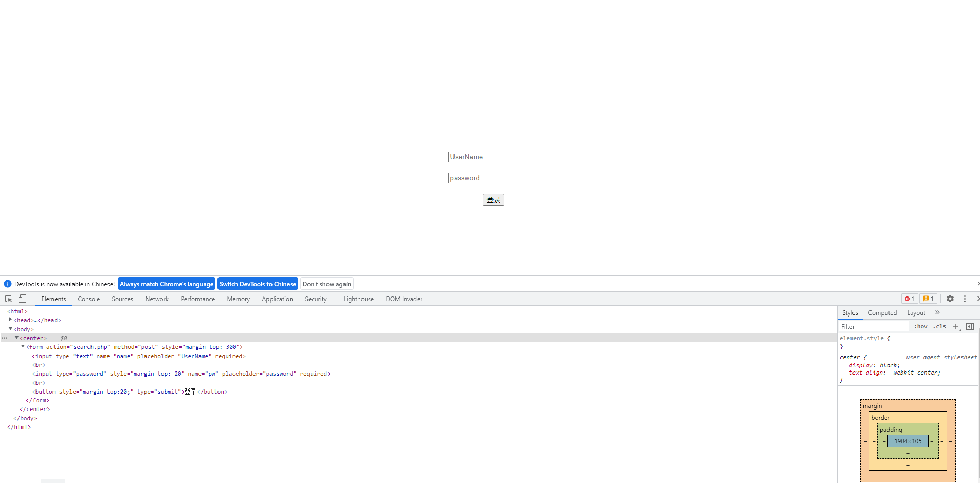Select the closing /body tag line
Viewport: 980px width, 483px height.
coord(25,418)
